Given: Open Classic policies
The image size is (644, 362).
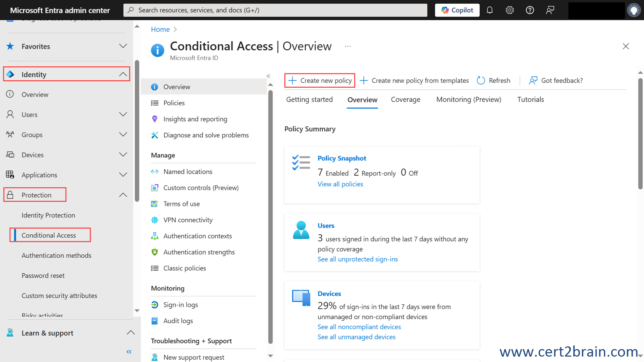Looking at the screenshot, I should point(185,268).
